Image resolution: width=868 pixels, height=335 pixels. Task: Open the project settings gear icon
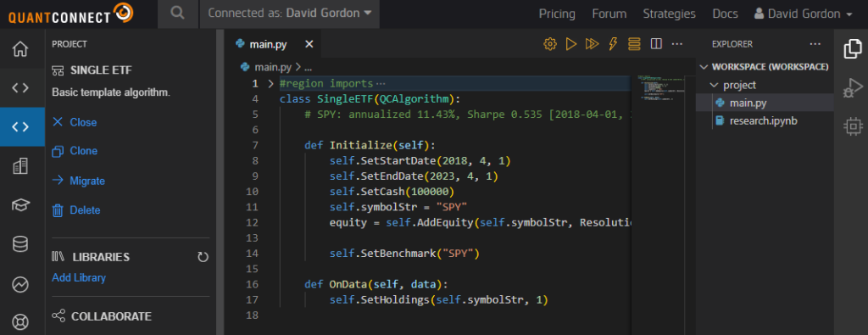tap(549, 44)
